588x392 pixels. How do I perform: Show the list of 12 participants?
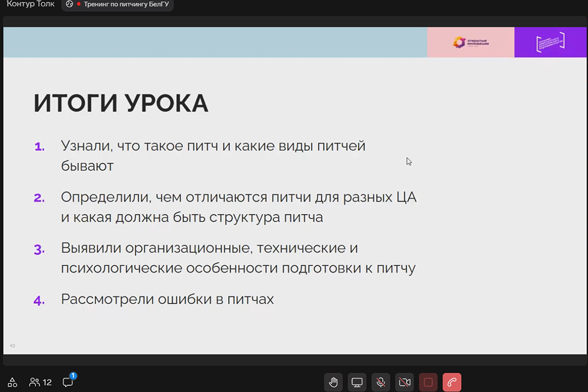tap(41, 382)
